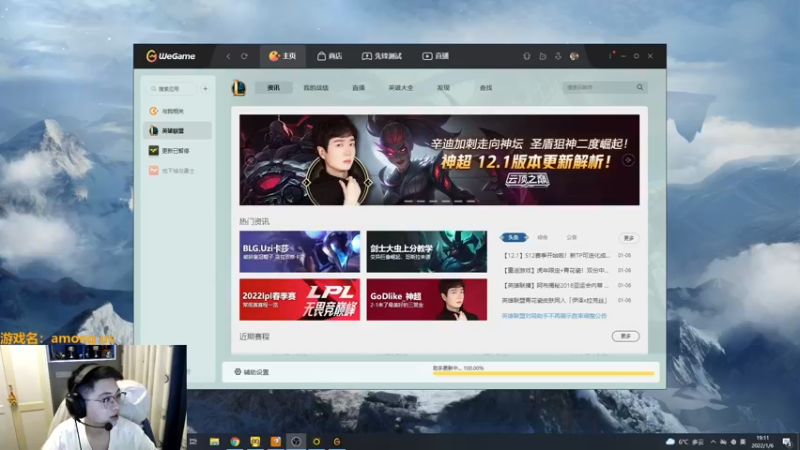
Task: Show the next banner slide arrow
Action: click(x=629, y=160)
